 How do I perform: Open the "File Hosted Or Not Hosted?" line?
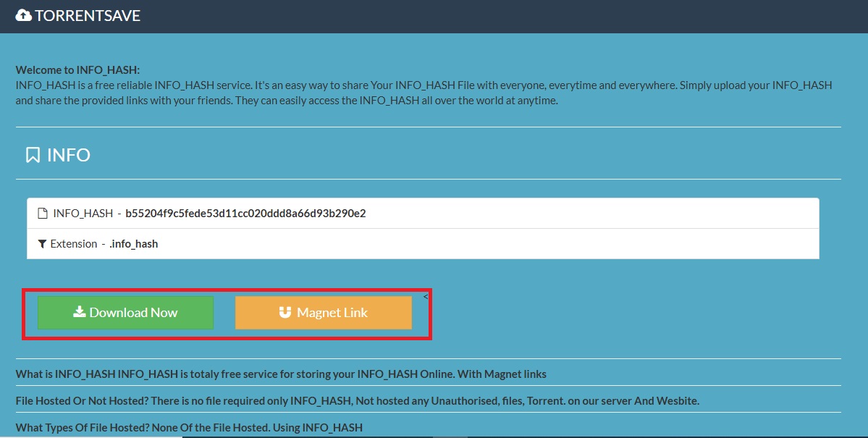[357, 400]
